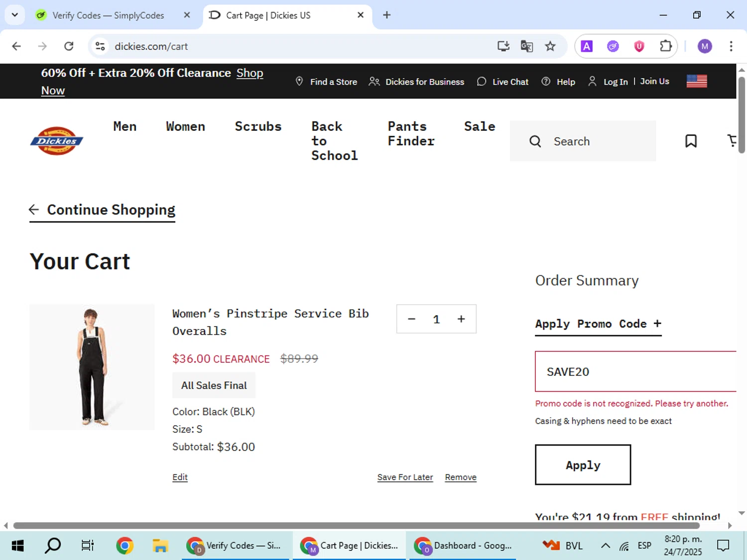Open Chrome three-dot menu
This screenshot has height=560, width=747.
[x=731, y=46]
